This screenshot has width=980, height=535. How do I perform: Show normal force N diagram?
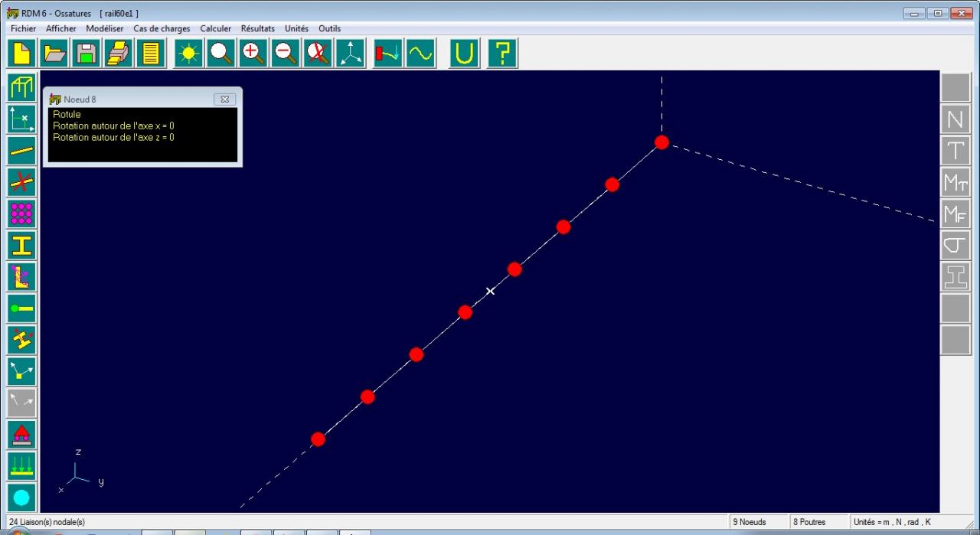click(x=955, y=119)
